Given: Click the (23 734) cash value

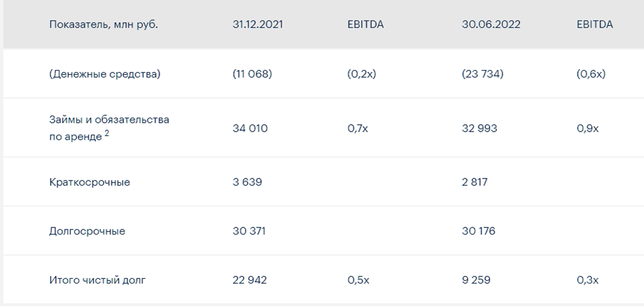Looking at the screenshot, I should click(x=483, y=74).
